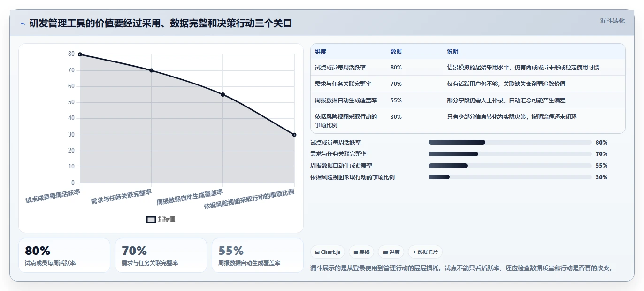Click the 70% label beside second progress bar
The height and width of the screenshot is (291, 644).
point(601,154)
